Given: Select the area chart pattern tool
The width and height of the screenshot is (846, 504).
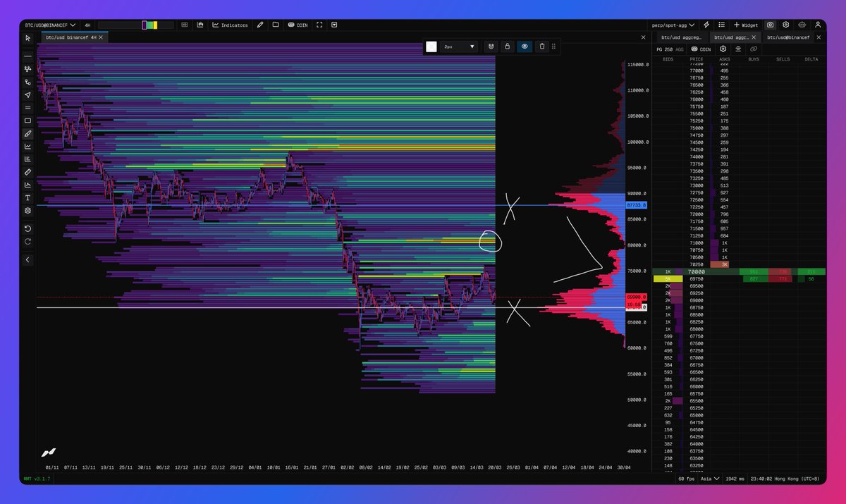Looking at the screenshot, I should [x=27, y=185].
